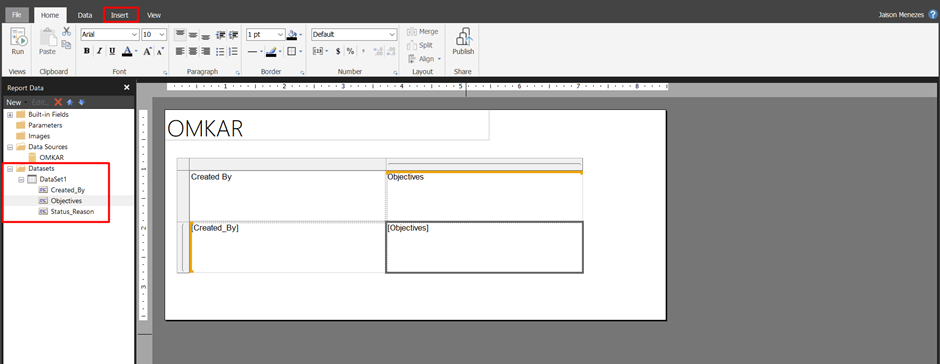Screen dimensions: 940x364
Task: Click the Copy icon in Clipboard group
Action: 67,44
